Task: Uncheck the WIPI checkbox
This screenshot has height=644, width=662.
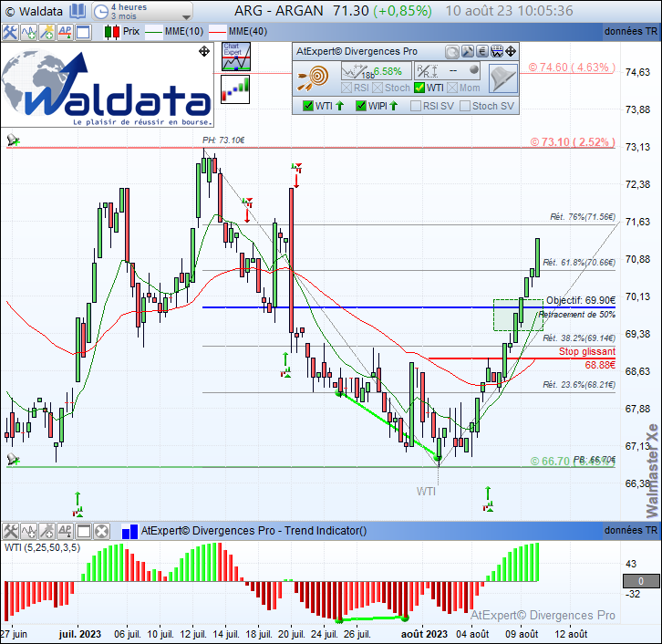Action: pyautogui.click(x=361, y=106)
